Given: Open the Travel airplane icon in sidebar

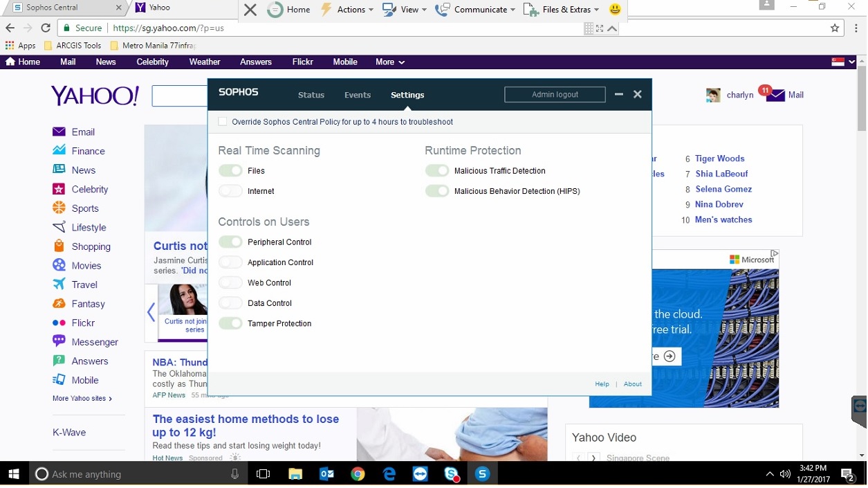Looking at the screenshot, I should pos(59,284).
